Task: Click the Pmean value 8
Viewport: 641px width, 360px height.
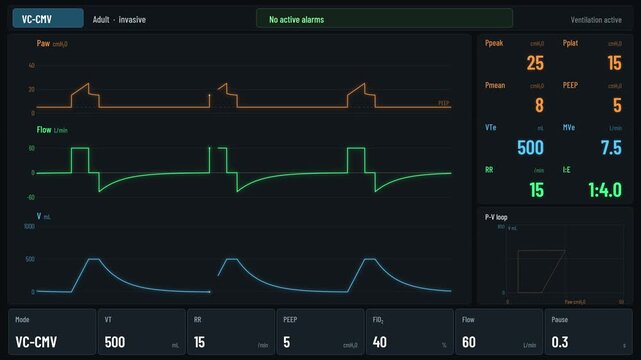Action: pyautogui.click(x=540, y=105)
